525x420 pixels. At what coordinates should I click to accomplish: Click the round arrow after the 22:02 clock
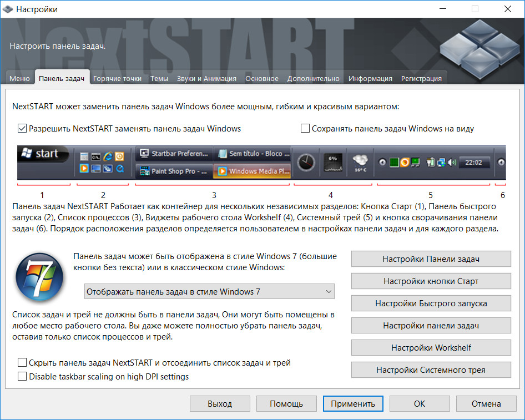pyautogui.click(x=501, y=163)
